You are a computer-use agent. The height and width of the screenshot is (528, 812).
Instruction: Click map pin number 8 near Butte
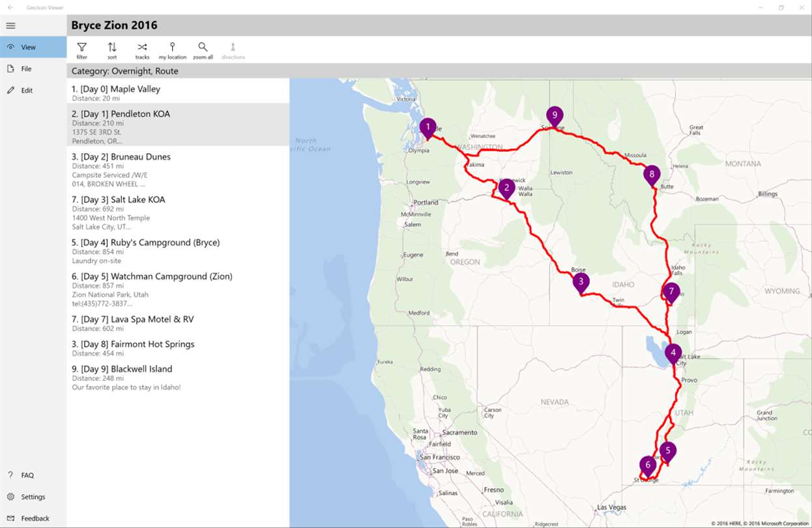pos(651,174)
